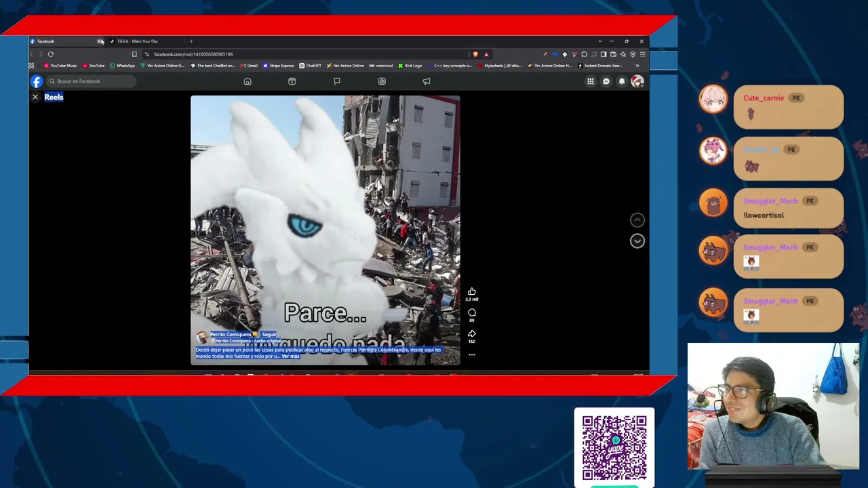868x488 pixels.
Task: Close the Facebook tab
Action: 100,41
